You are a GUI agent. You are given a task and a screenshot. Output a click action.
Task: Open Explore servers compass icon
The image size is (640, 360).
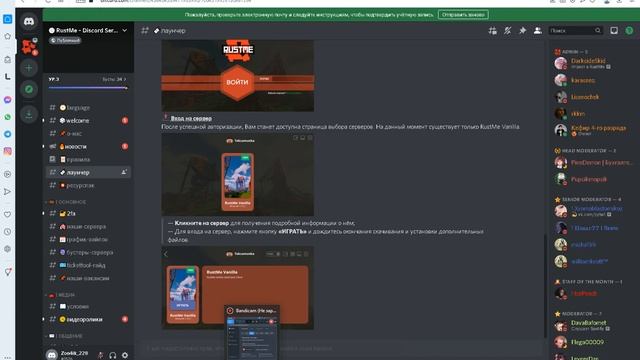point(29,89)
